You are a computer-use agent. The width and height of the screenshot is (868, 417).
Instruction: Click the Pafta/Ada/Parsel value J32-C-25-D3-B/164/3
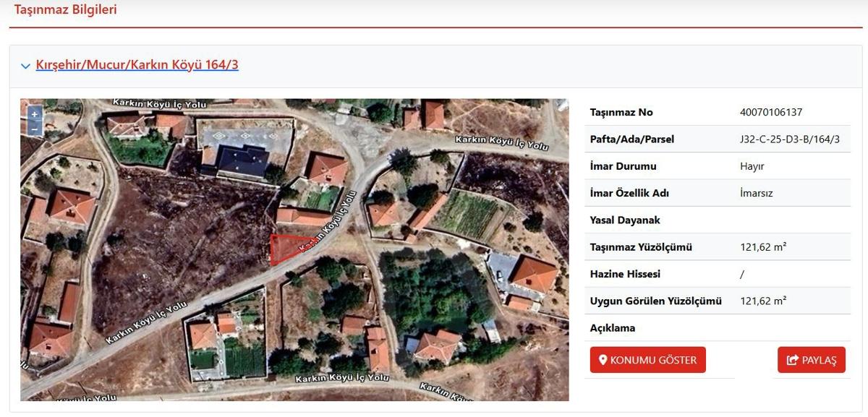[790, 139]
